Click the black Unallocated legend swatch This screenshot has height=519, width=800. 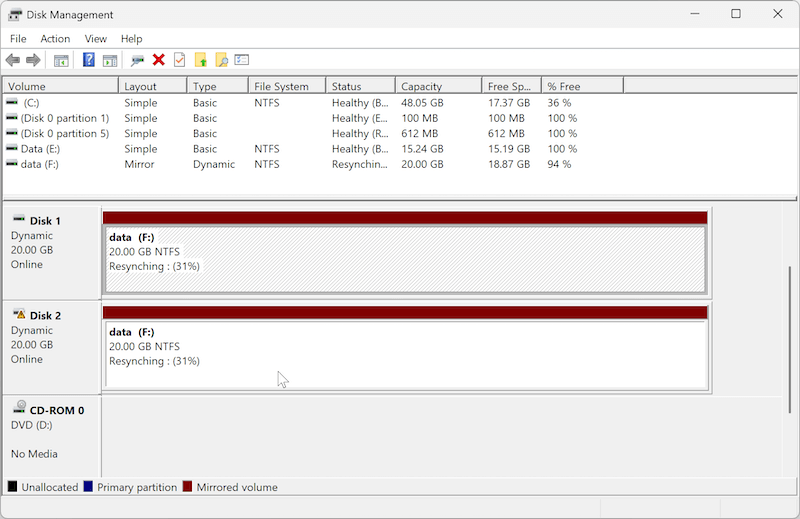tap(12, 486)
